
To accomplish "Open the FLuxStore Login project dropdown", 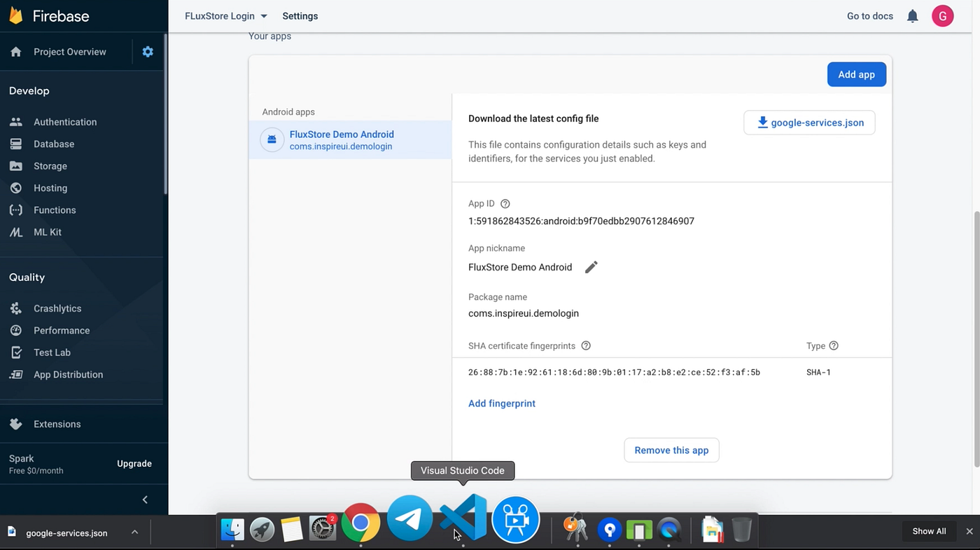I will coord(226,16).
